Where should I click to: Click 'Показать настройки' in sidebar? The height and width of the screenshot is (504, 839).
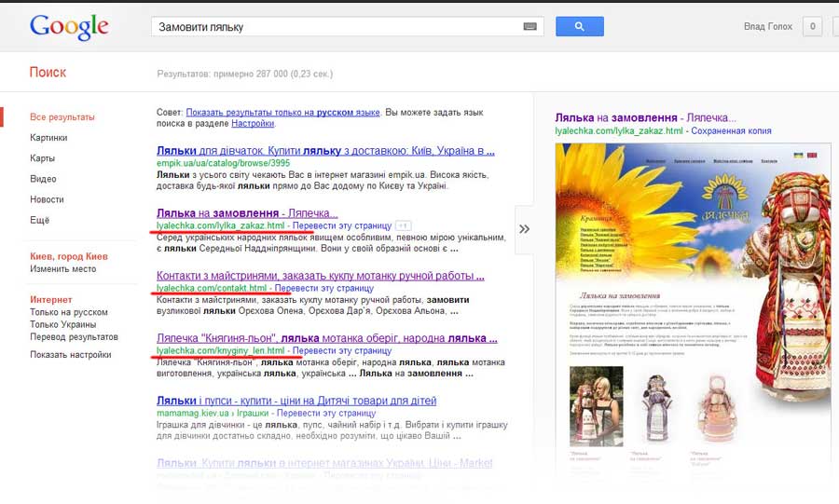click(x=71, y=354)
